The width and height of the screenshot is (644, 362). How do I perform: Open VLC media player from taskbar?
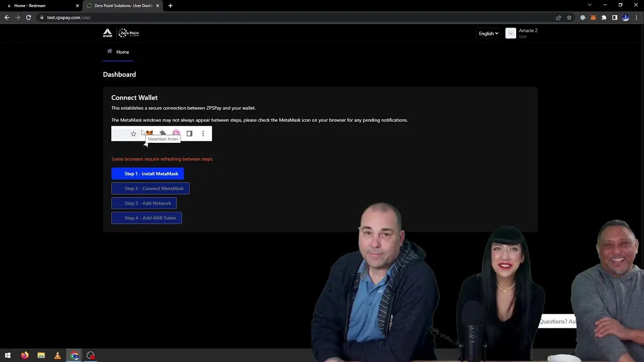57,355
